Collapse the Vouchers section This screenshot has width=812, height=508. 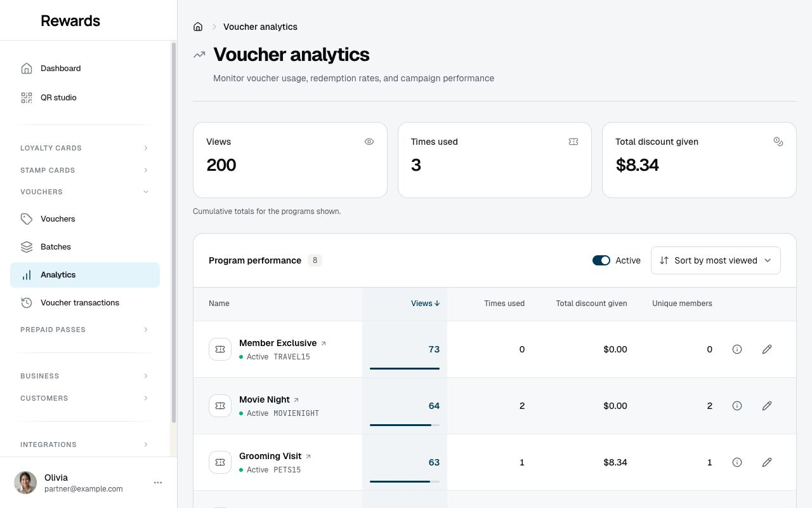[x=85, y=192]
